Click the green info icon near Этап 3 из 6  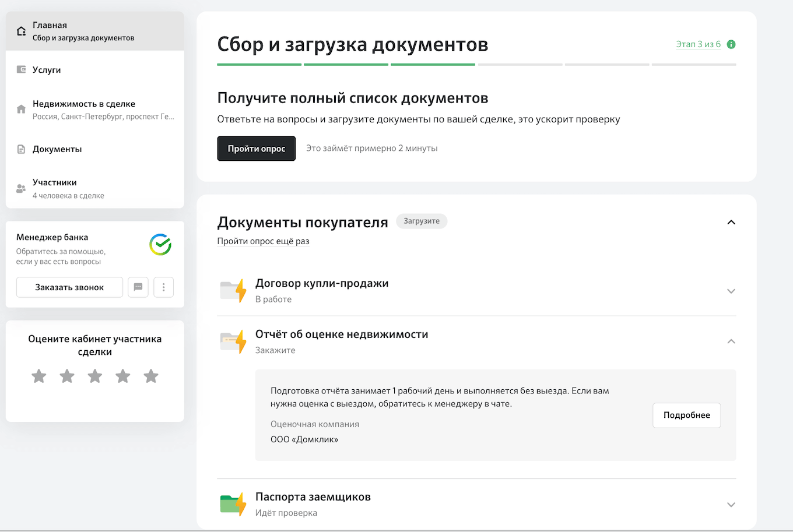(731, 44)
